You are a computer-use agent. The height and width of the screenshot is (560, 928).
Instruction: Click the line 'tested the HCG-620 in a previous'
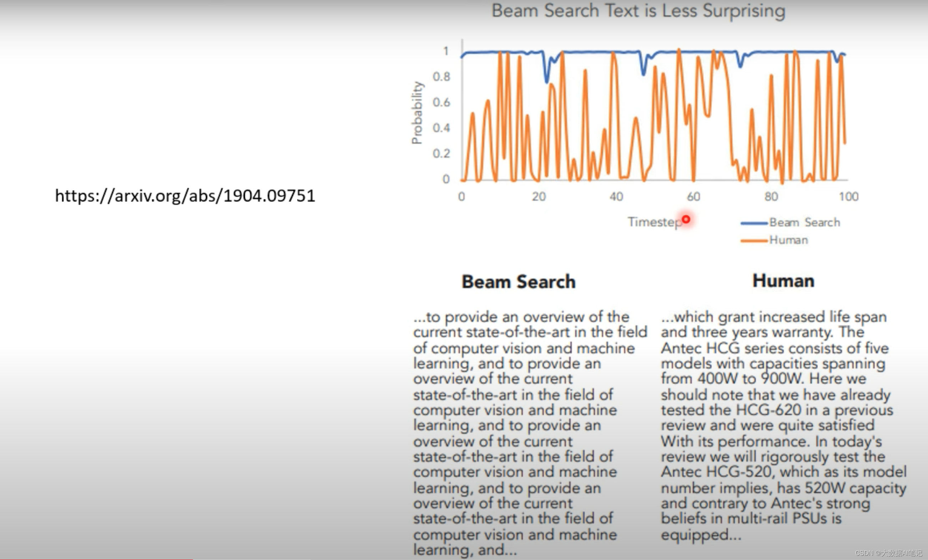777,410
